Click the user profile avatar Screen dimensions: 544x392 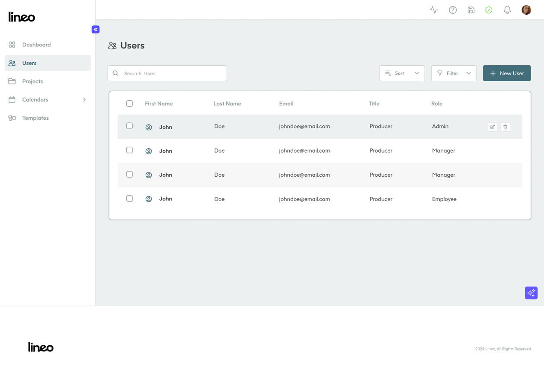point(526,10)
